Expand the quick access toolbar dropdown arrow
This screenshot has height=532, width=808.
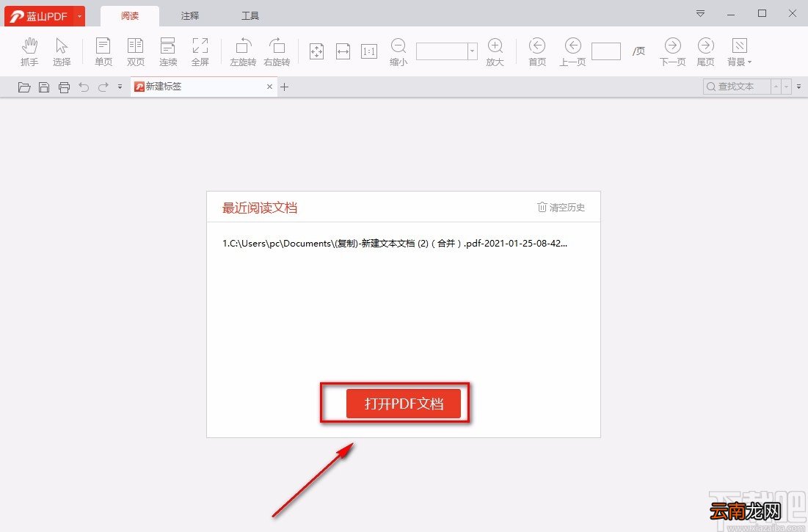(120, 87)
